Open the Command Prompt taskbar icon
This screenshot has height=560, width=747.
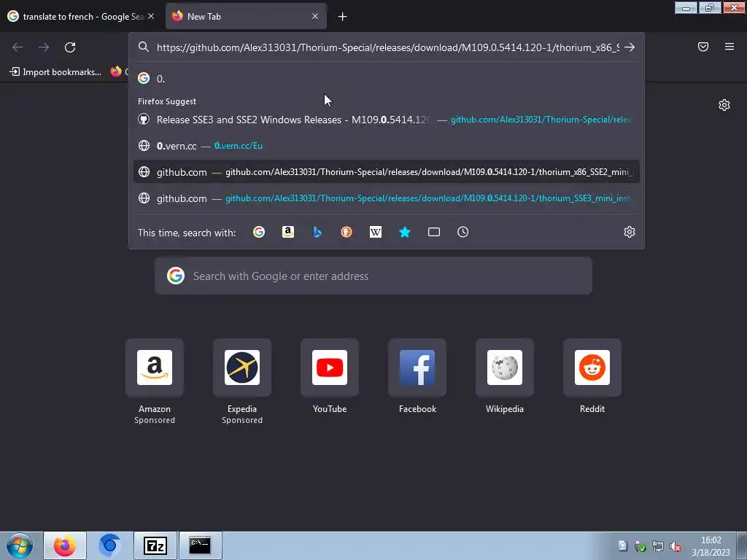coord(200,545)
